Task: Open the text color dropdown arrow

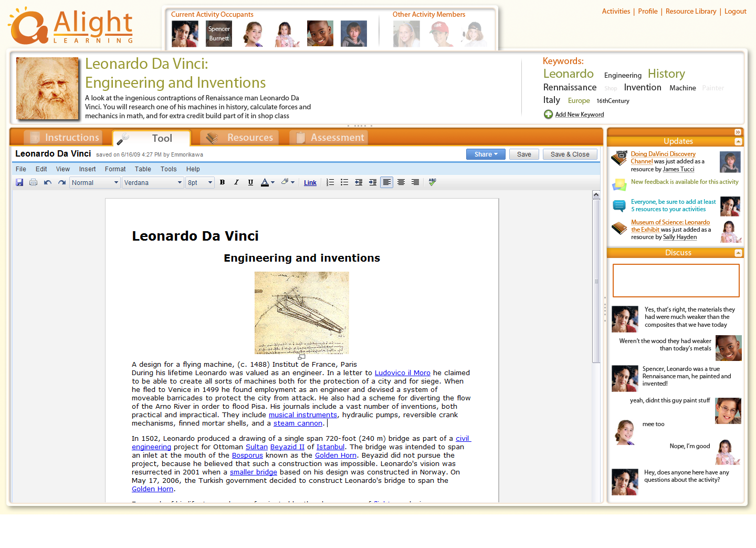Action: 272,182
